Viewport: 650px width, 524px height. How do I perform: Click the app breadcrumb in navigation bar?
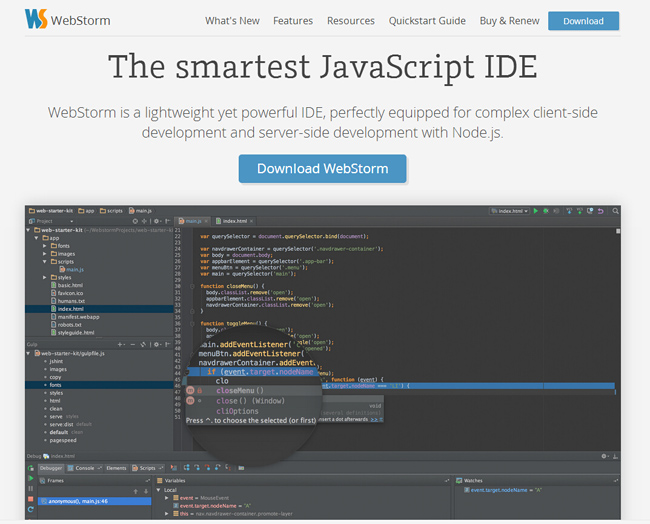tap(86, 211)
